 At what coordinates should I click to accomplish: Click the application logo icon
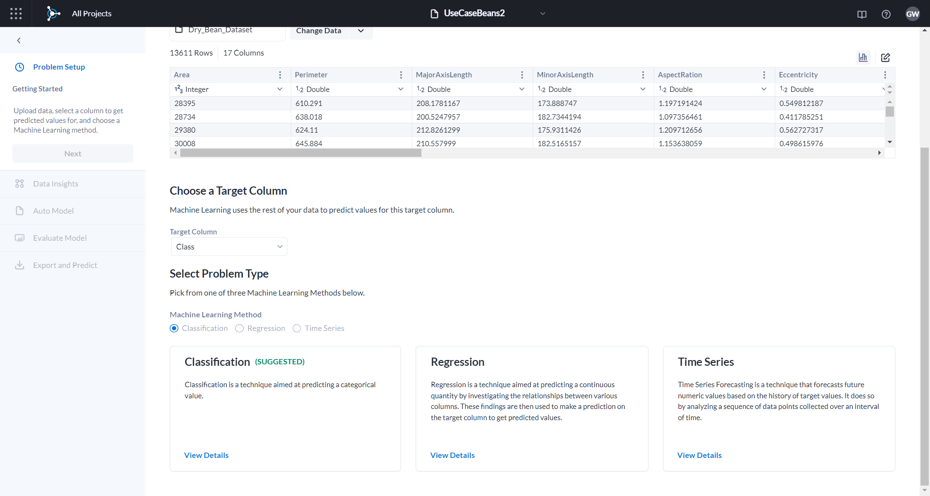[53, 13]
